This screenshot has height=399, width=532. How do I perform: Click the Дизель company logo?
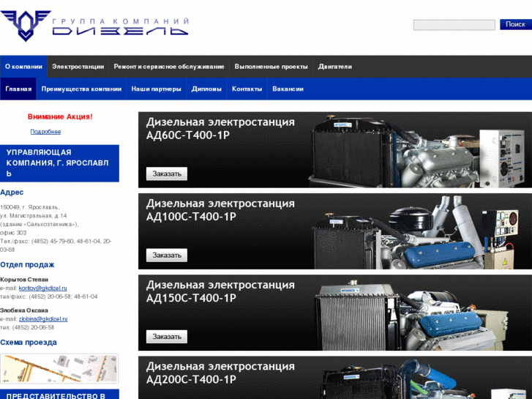point(94,26)
